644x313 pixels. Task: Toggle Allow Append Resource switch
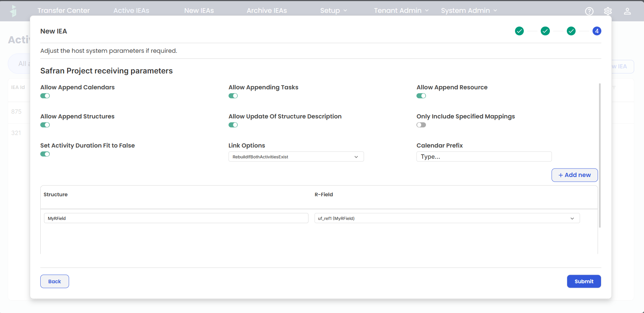[421, 96]
